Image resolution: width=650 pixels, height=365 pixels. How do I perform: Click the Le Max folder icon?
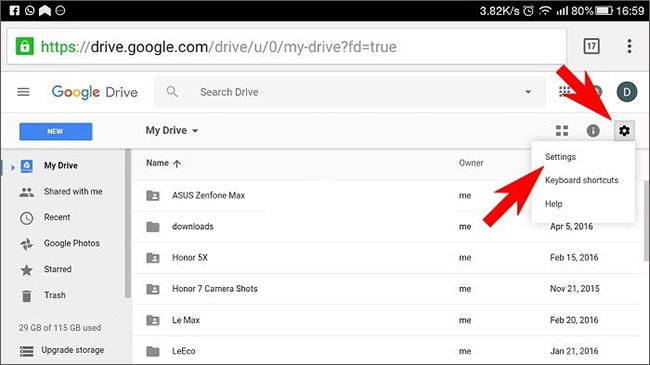click(x=153, y=320)
